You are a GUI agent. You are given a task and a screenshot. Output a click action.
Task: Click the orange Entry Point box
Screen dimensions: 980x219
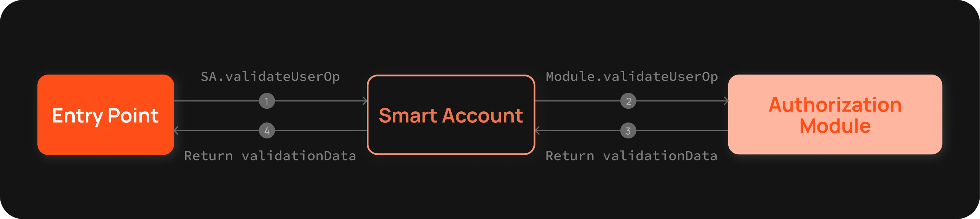tap(106, 115)
